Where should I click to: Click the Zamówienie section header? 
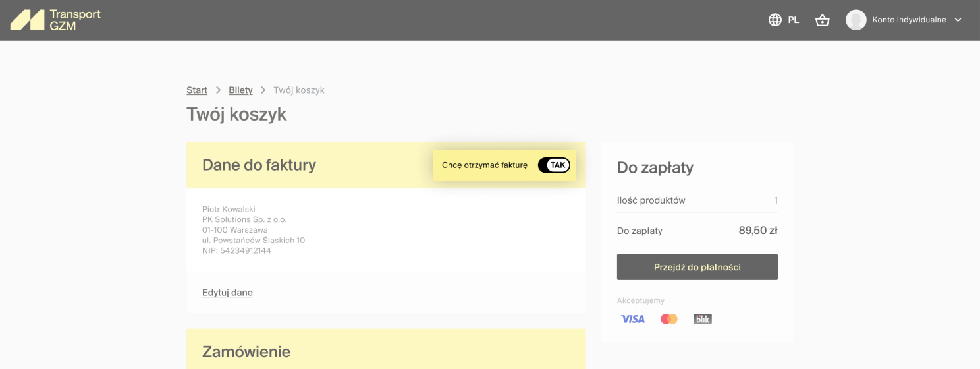246,351
